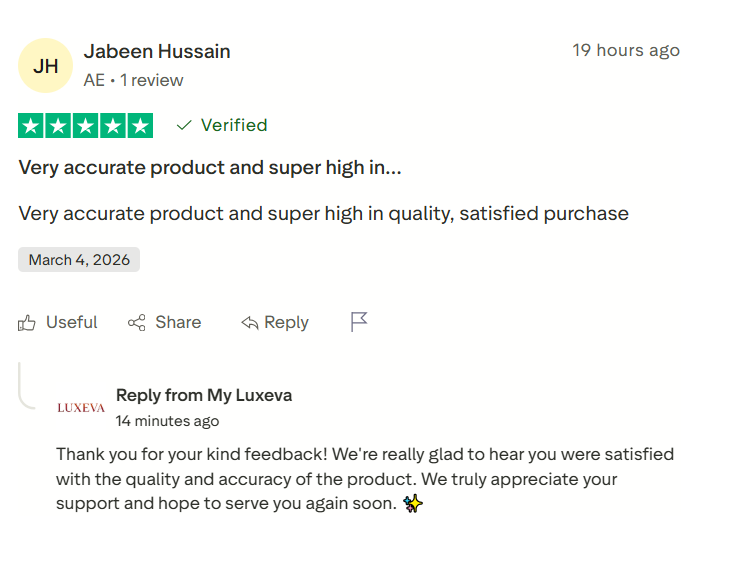Screen dimensions: 738x566
Task: Click the review body text about quality
Action: [323, 213]
